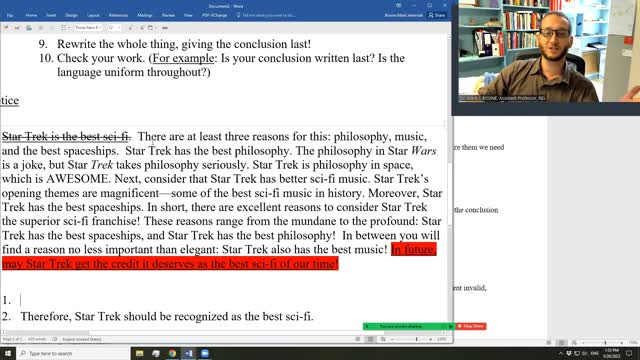Switch to Web Layout view in front Word window
The width and height of the screenshot is (640, 360).
[383, 339]
